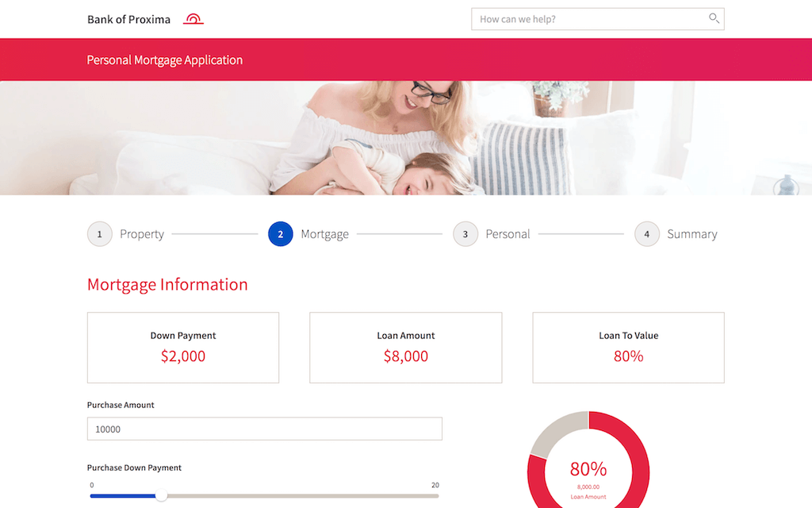The height and width of the screenshot is (508, 812).
Task: Select step 1 circle for Property
Action: pos(99,234)
